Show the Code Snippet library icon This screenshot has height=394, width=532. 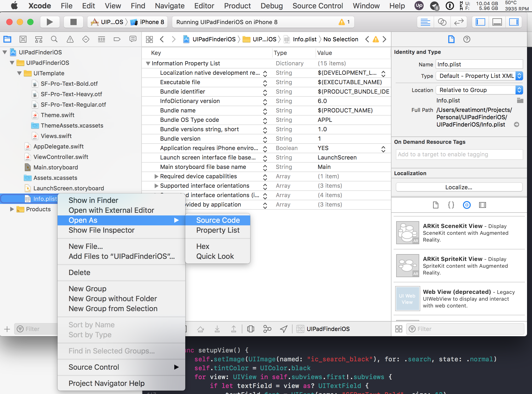(451, 205)
